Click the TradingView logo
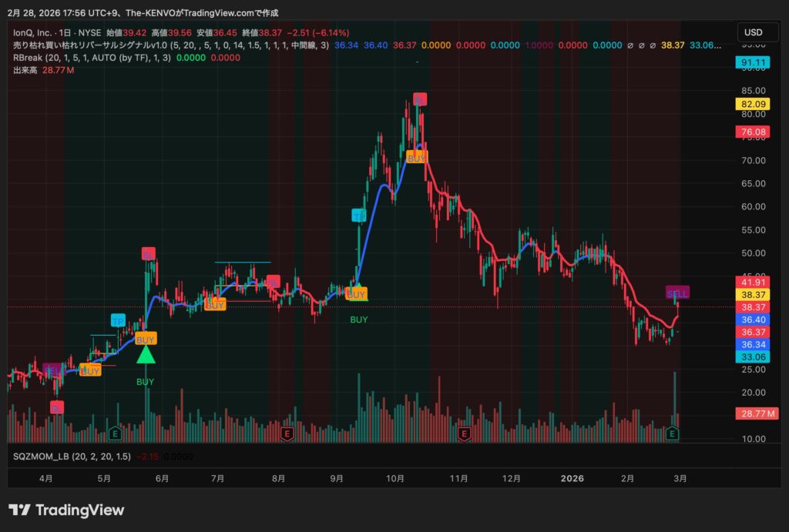 (x=65, y=510)
